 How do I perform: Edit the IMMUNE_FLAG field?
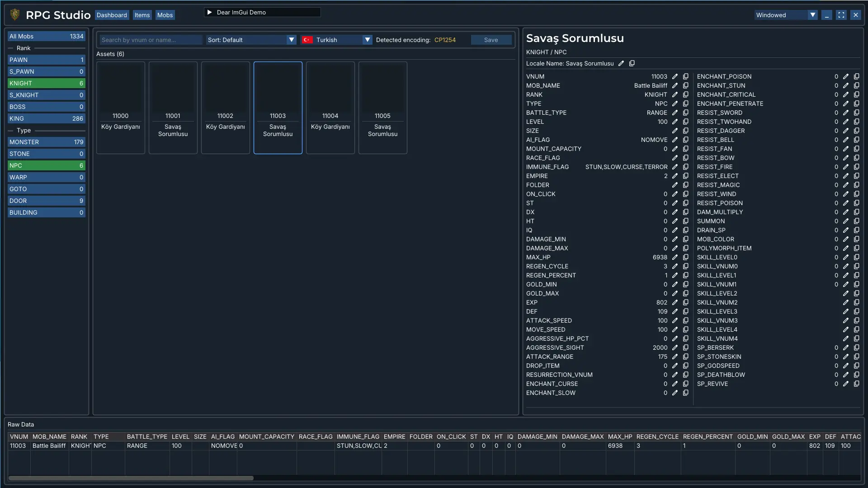tap(675, 167)
